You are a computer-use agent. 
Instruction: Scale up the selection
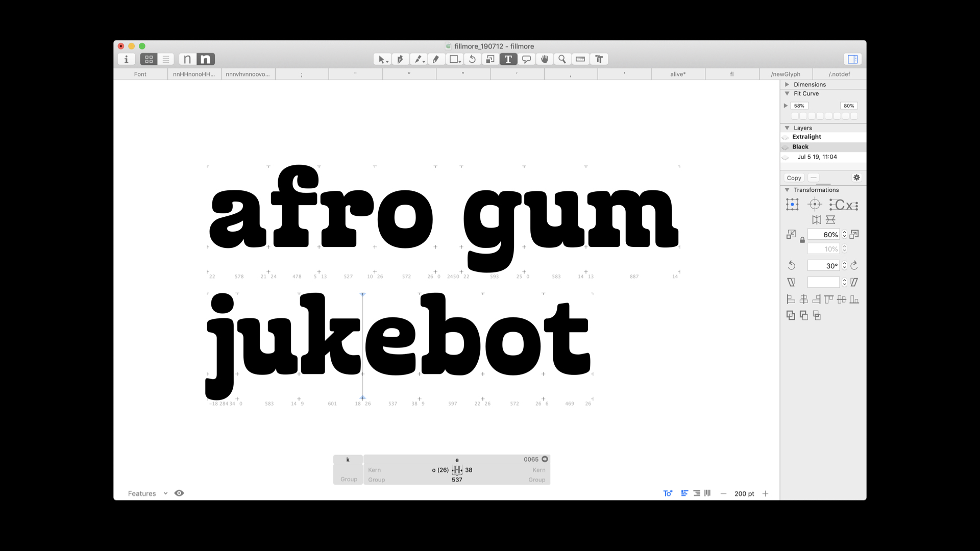854,234
